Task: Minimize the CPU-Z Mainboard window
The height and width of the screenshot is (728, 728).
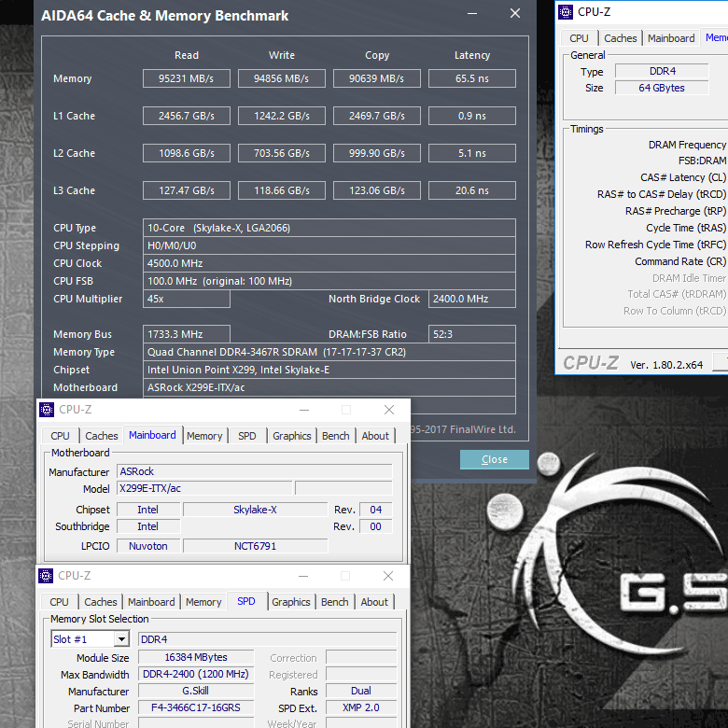Action: coord(304,410)
